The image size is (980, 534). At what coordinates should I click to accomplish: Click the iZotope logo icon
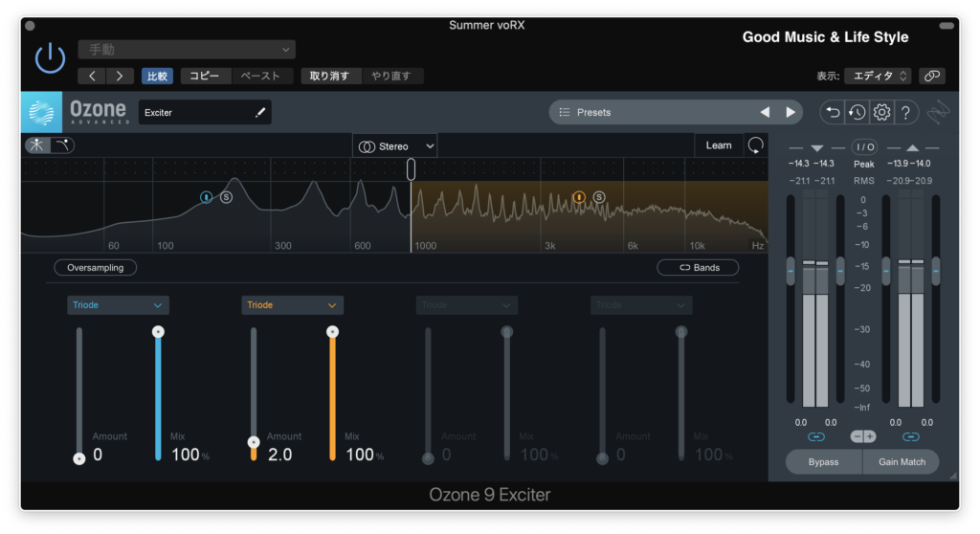click(938, 113)
